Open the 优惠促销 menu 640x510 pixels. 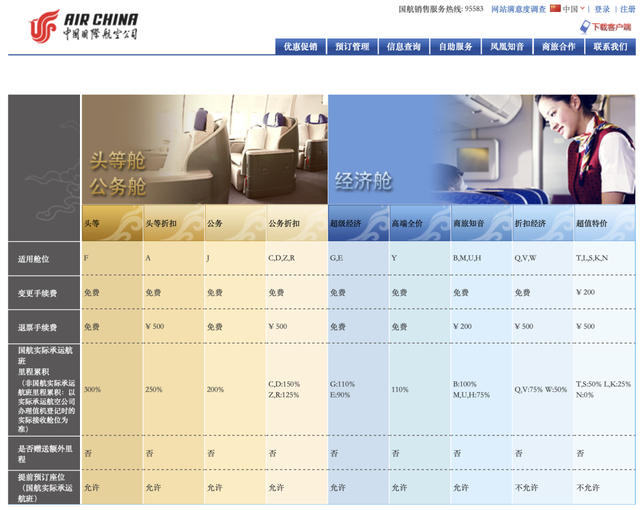[x=301, y=47]
